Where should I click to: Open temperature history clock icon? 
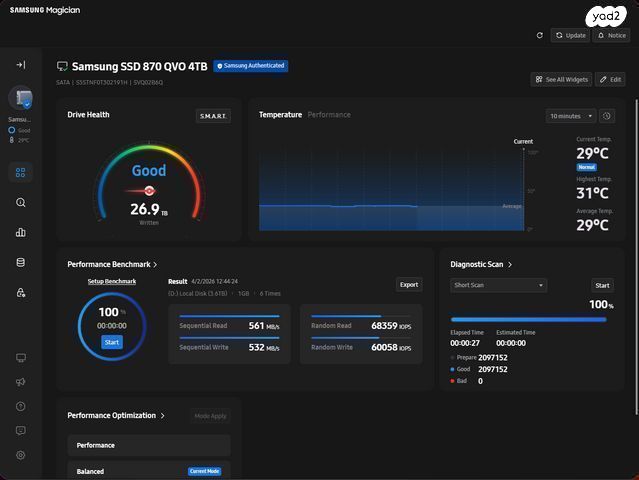point(607,116)
